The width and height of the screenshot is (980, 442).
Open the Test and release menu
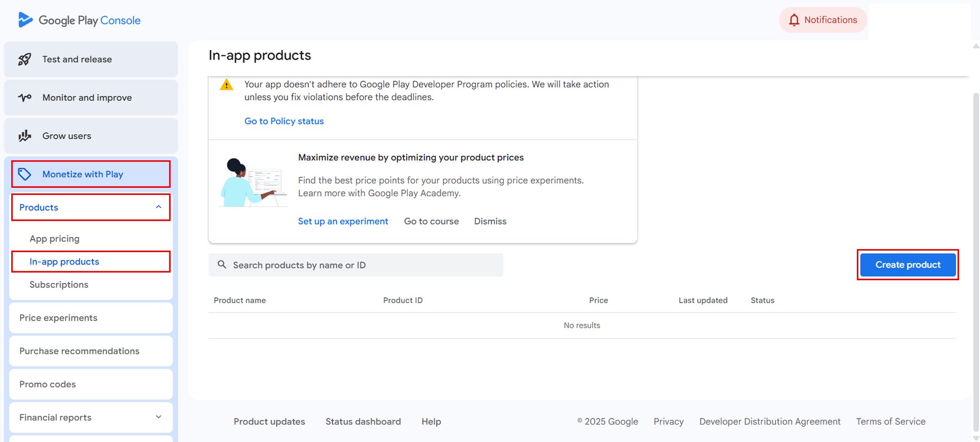coord(91,59)
